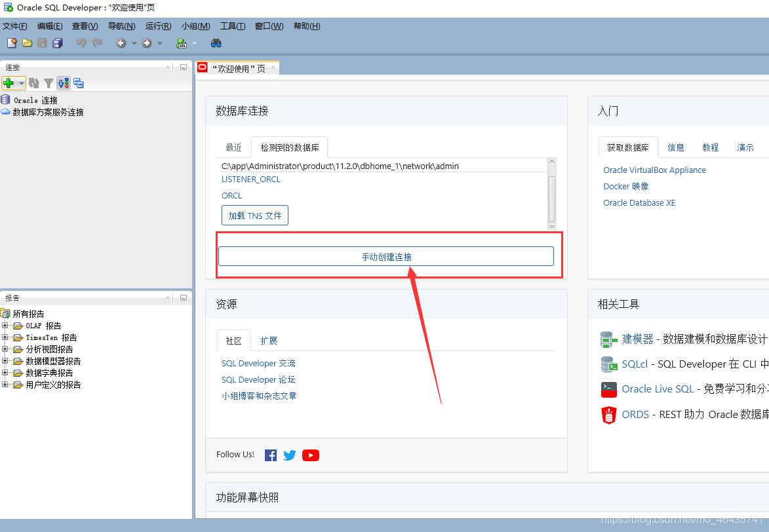
Task: Open the LISTENER_ORCL link
Action: pos(251,180)
